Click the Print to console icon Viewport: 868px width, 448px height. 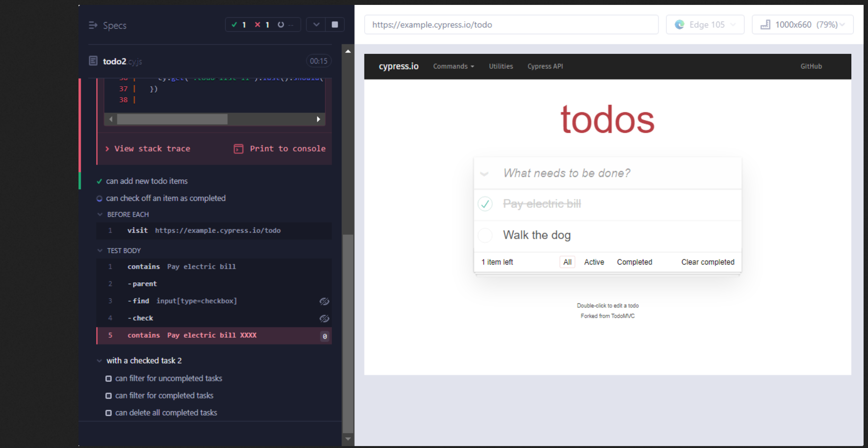pyautogui.click(x=238, y=149)
